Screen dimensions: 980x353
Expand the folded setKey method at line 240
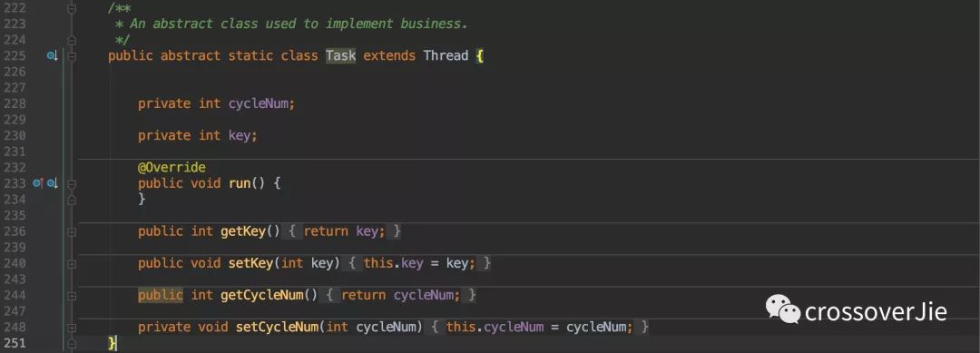pos(72,264)
